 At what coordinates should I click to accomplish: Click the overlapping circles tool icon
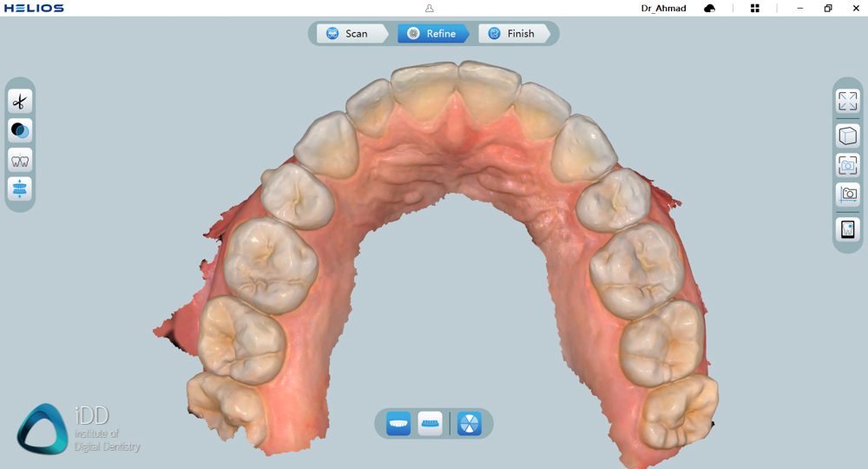(x=20, y=130)
